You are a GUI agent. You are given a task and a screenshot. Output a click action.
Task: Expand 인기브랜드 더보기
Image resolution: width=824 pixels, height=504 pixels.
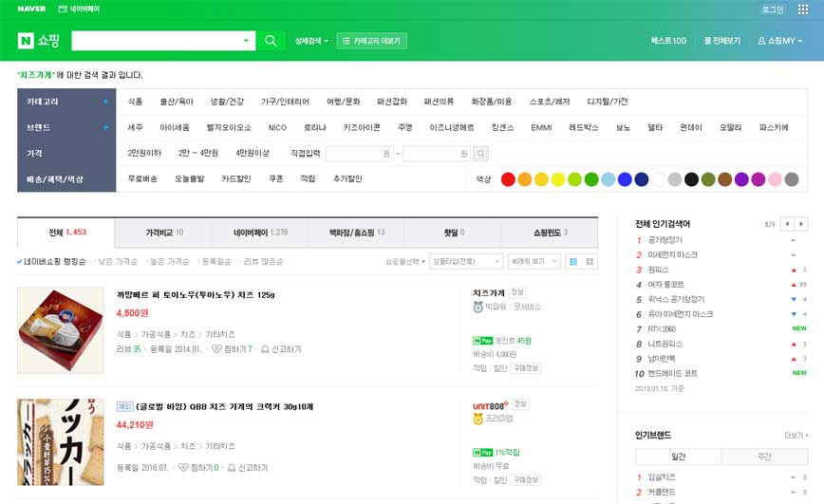[x=796, y=435]
